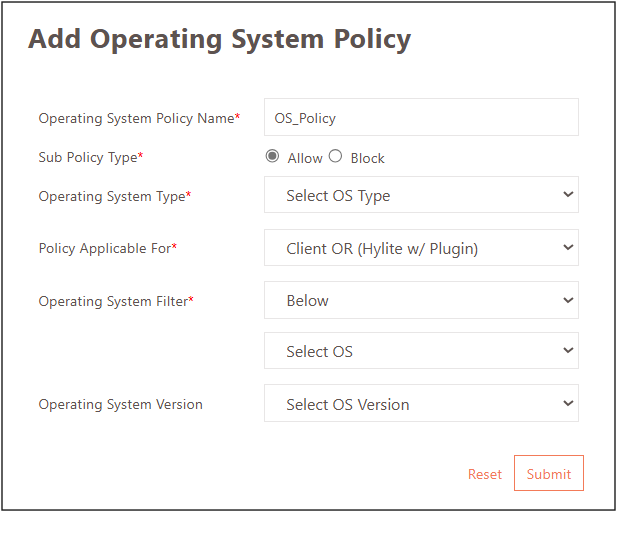Select the Block radio button
Image resolution: width=619 pixels, height=538 pixels.
(x=335, y=156)
